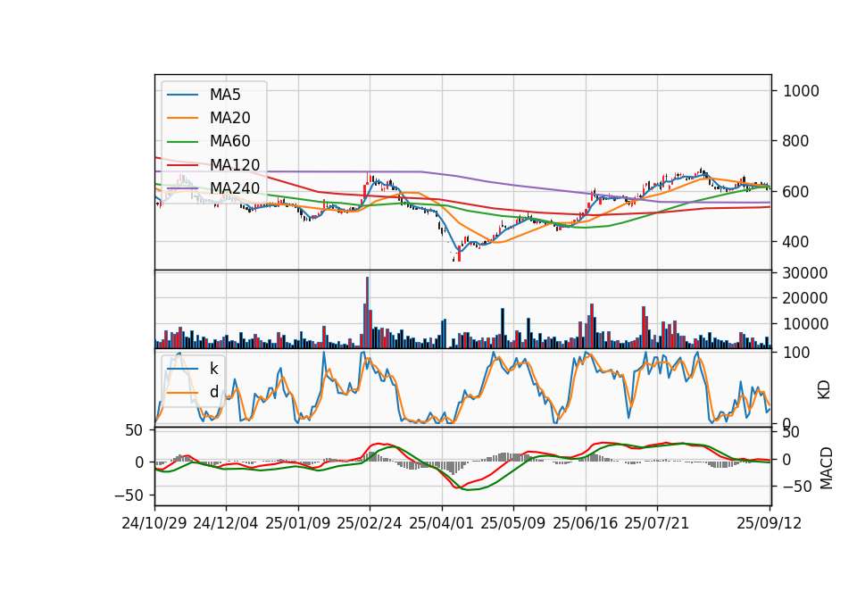This screenshot has width=857, height=616.
Task: Click the blue MA5 legend line sample
Action: (182, 95)
